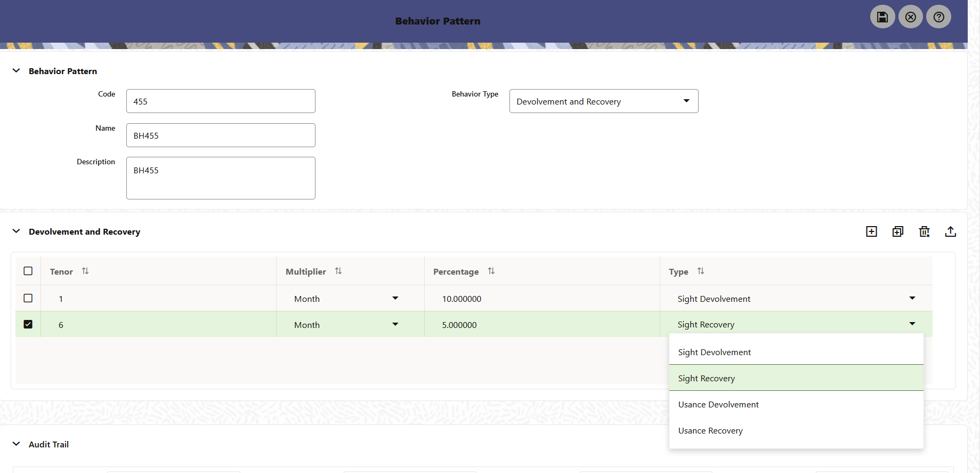
Task: Click the Code input field
Action: [x=221, y=101]
